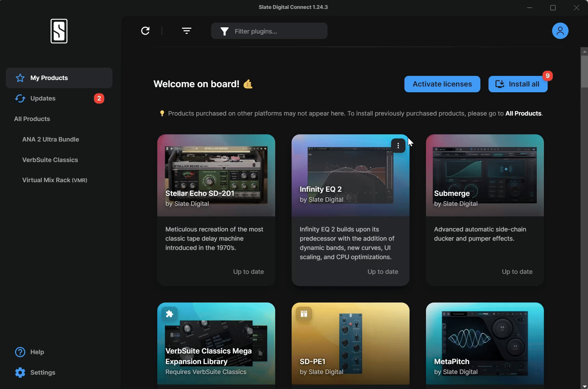The height and width of the screenshot is (389, 588).
Task: Click the Install all button
Action: [518, 84]
